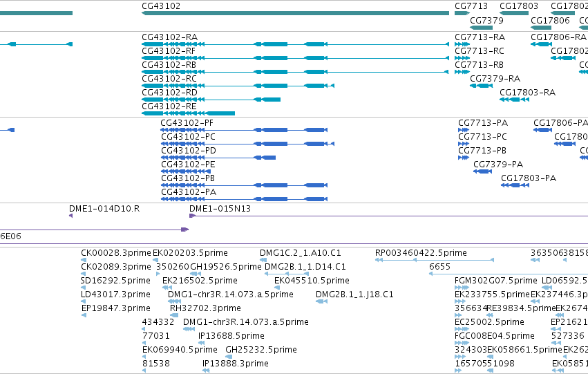Select EST EK058661.5prime

click(x=524, y=350)
